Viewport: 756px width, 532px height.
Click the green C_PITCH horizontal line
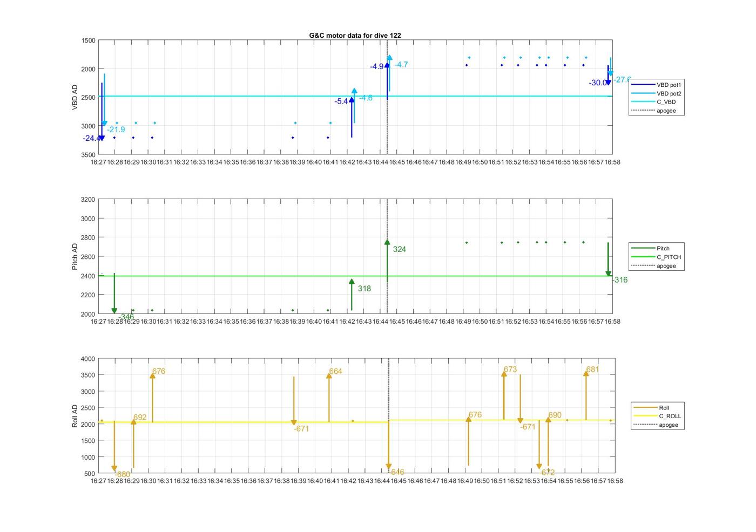pos(355,276)
